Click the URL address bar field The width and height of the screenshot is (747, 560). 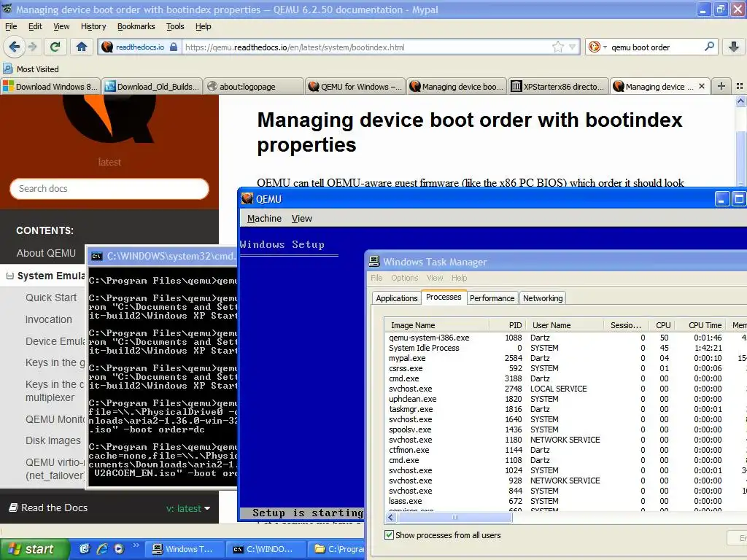click(367, 47)
